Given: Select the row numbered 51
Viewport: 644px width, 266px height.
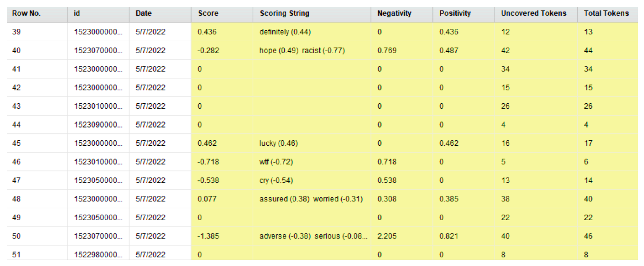Looking at the screenshot, I should point(16,254).
